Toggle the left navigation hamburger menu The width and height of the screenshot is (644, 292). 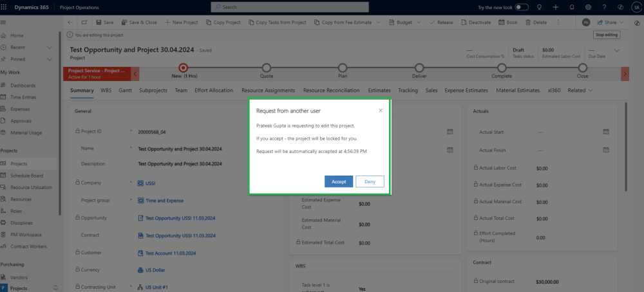pos(3,22)
